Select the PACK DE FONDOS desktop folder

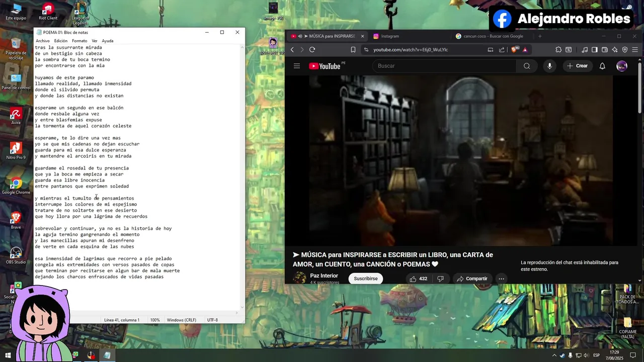(627, 295)
